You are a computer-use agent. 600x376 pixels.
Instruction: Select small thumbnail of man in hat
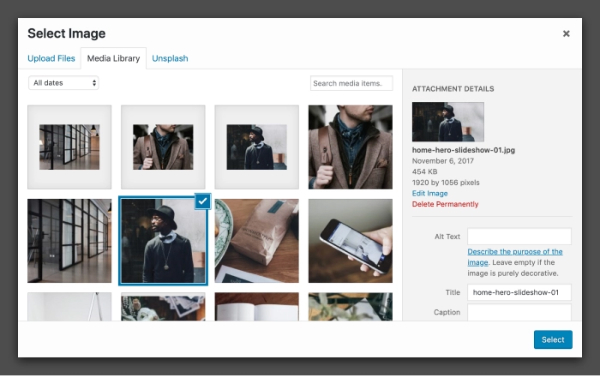(x=257, y=147)
